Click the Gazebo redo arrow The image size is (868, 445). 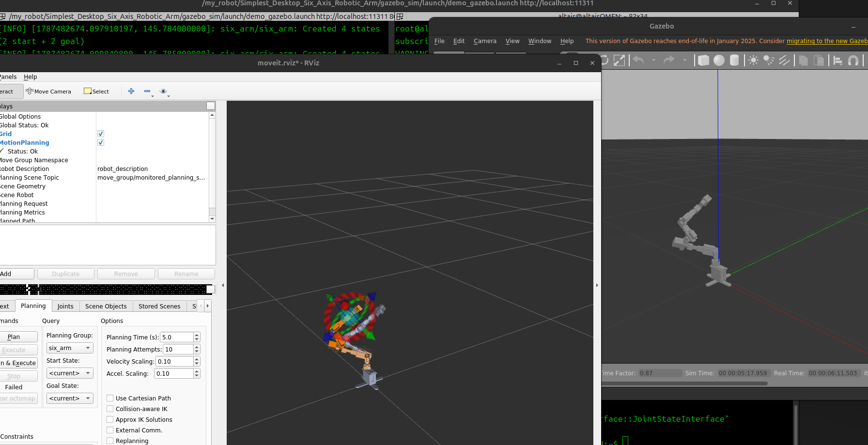click(x=669, y=60)
